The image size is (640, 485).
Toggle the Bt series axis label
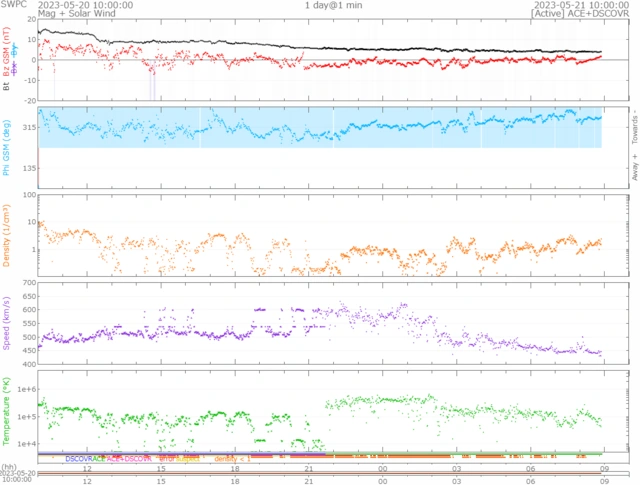(x=7, y=87)
